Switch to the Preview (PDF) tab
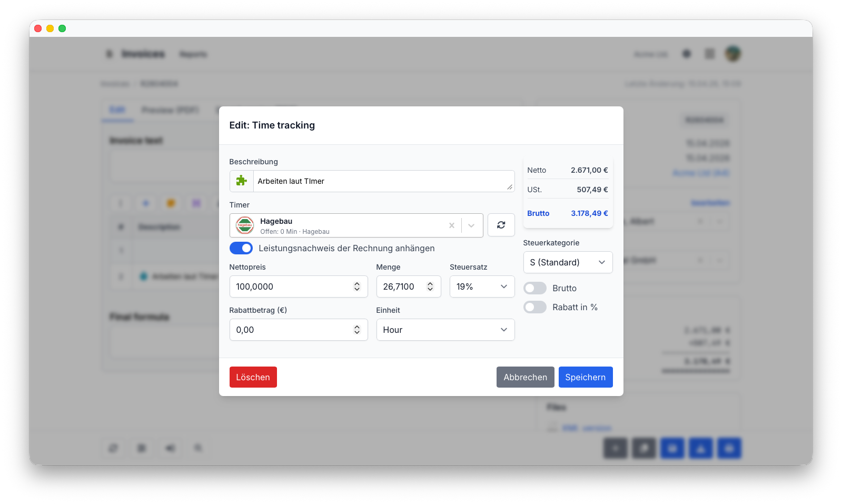The image size is (842, 504). click(170, 110)
